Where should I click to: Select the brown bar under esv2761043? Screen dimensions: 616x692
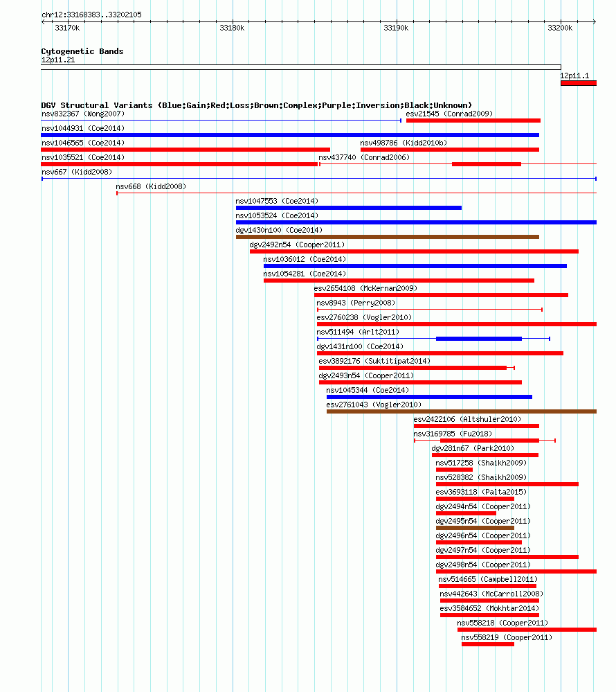(x=462, y=411)
